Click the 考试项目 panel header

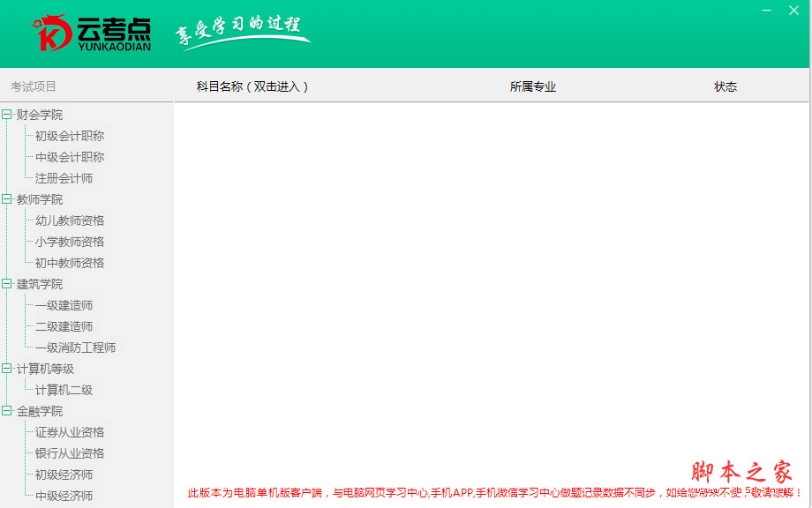pyautogui.click(x=34, y=86)
